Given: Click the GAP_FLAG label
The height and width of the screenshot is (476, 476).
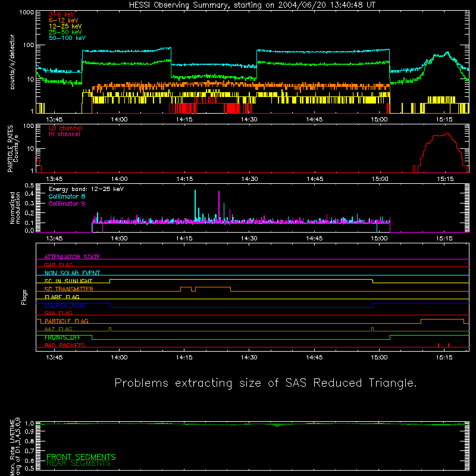Looking at the screenshot, I should coord(58,265).
